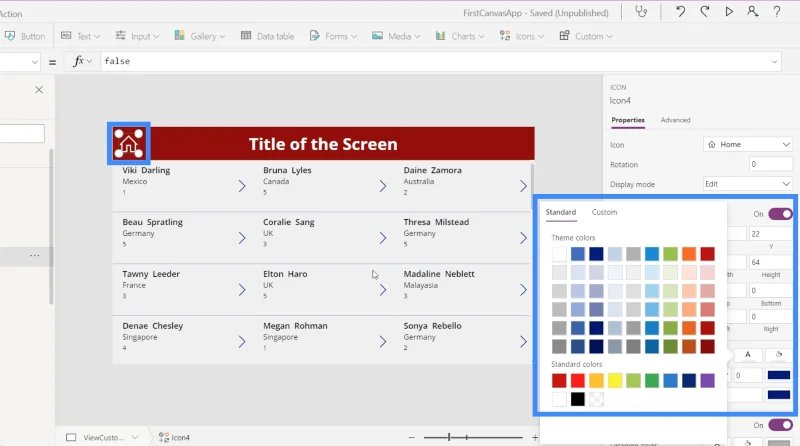Open the Display mode Edit dropdown

747,184
